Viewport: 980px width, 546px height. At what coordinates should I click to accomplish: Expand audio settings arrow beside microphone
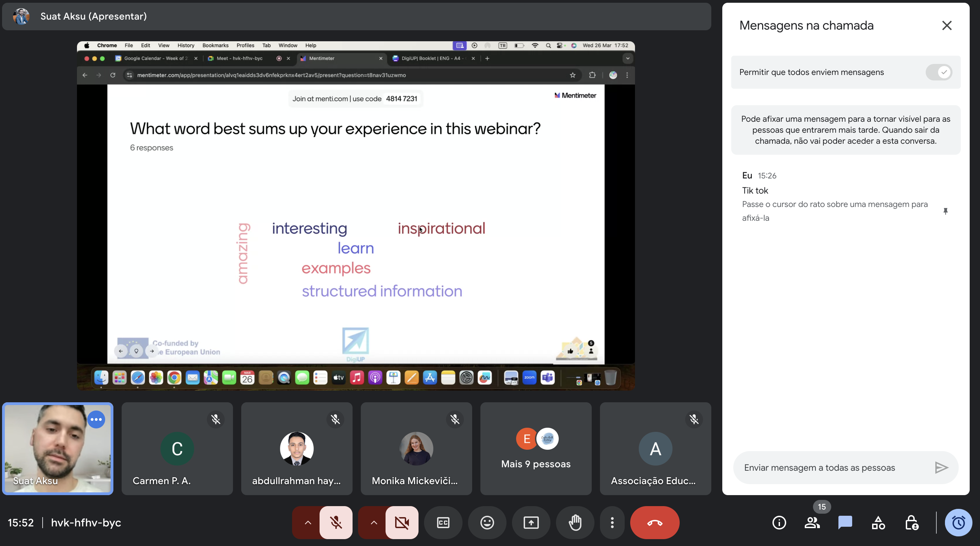point(308,522)
